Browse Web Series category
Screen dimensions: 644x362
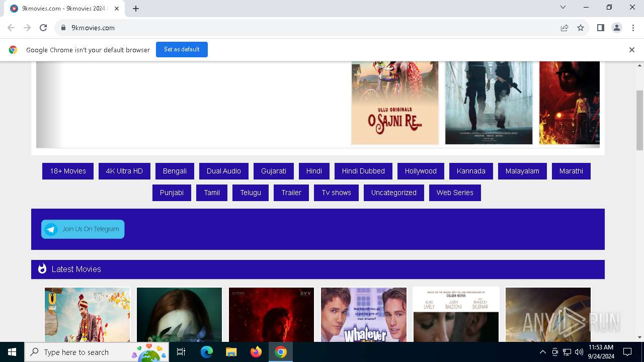tap(455, 193)
